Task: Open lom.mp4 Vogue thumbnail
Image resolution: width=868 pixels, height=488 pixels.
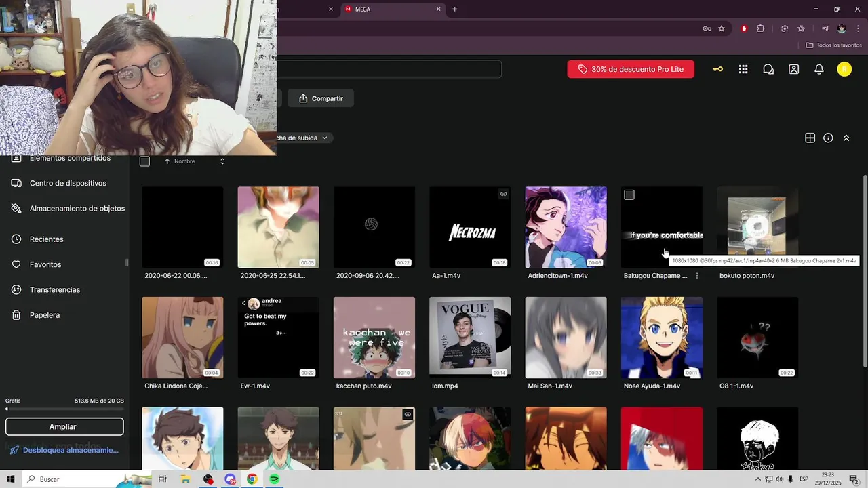Action: click(470, 338)
